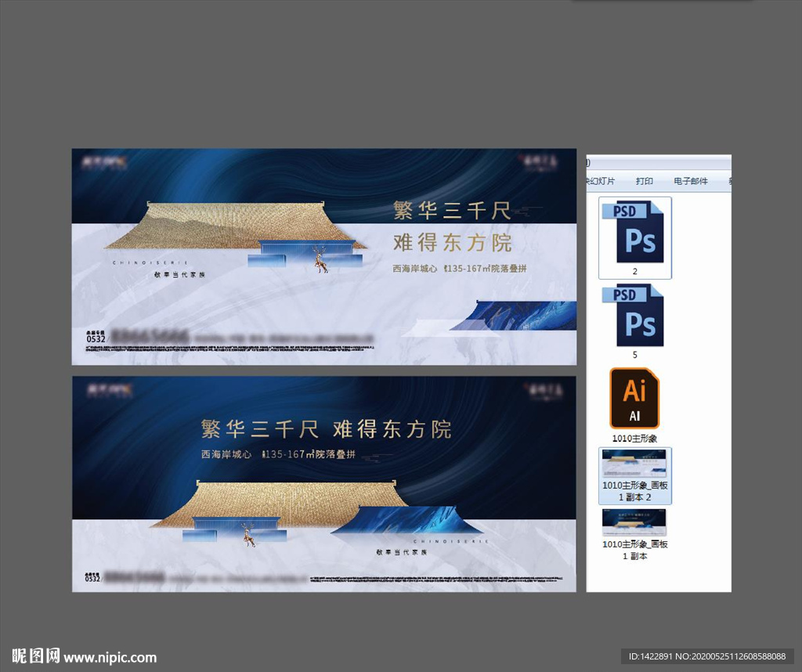
Task: Select the PSD file named 2
Action: coord(634,238)
